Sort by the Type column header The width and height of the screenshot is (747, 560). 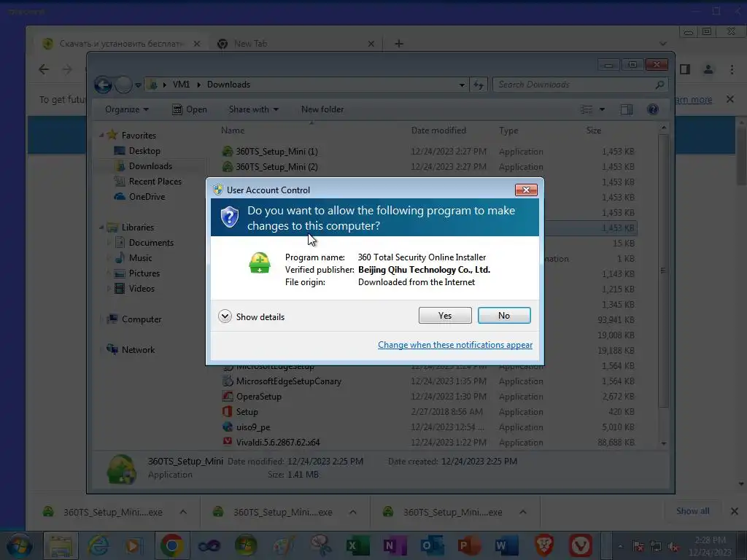[x=508, y=131]
